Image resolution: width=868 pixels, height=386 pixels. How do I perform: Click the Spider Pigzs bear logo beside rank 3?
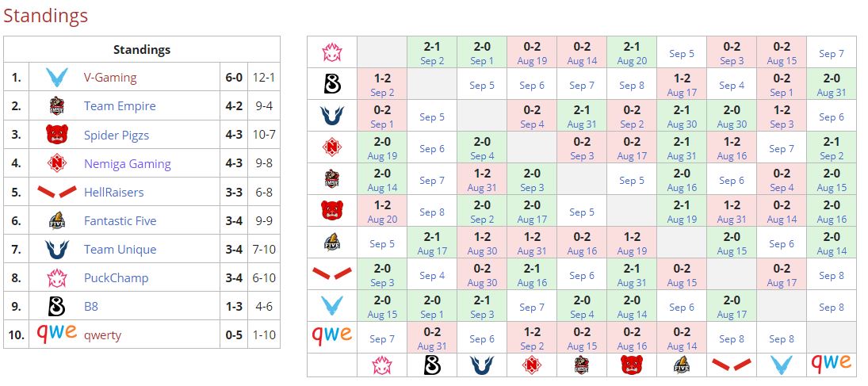click(56, 135)
